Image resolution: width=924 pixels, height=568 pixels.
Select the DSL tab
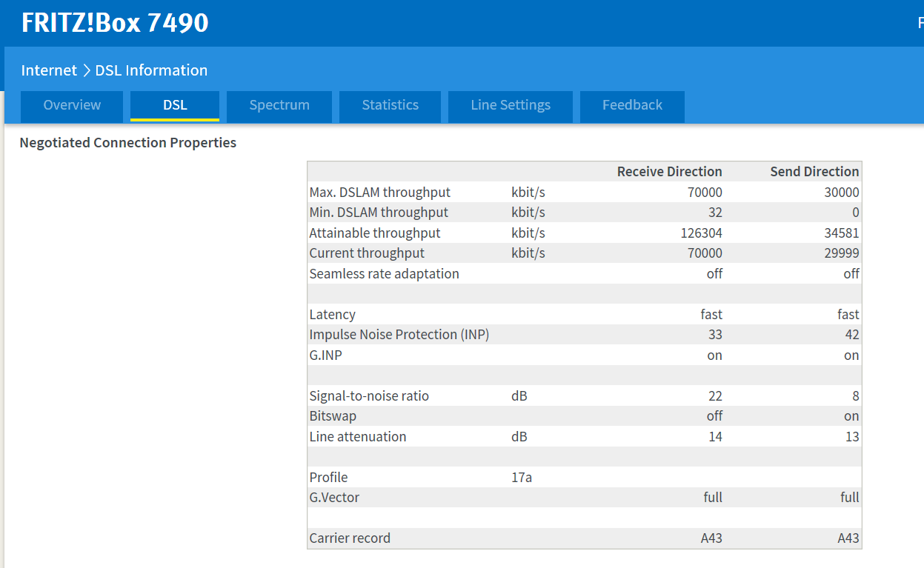point(175,105)
